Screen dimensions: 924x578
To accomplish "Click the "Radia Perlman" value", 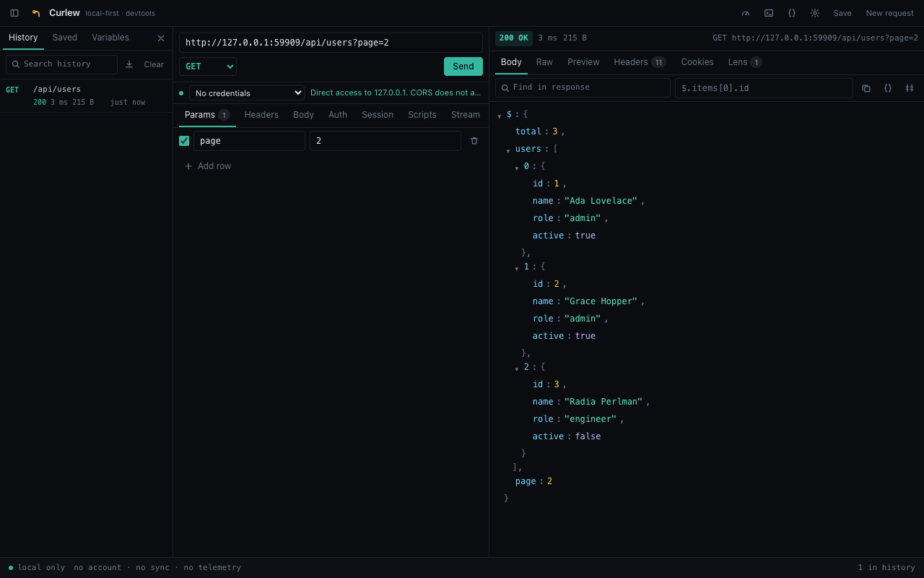I will tap(603, 402).
